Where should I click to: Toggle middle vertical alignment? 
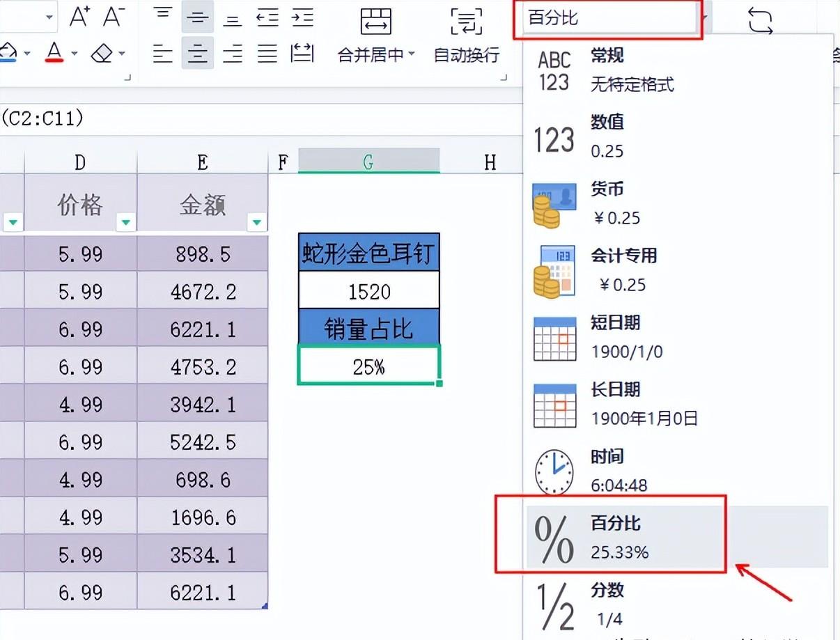198,17
